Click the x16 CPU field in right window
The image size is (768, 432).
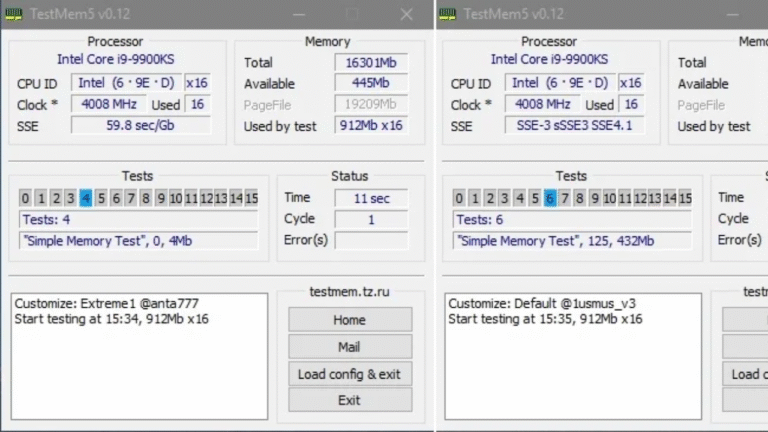click(x=631, y=83)
